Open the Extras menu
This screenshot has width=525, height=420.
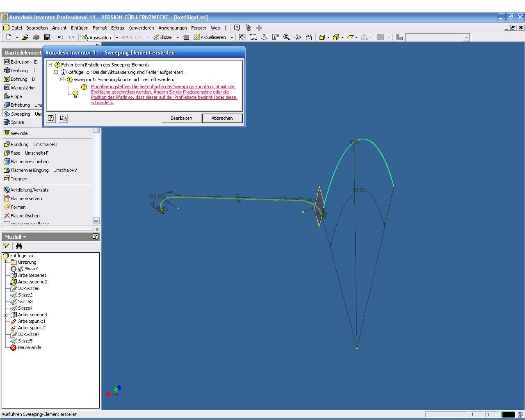point(117,28)
